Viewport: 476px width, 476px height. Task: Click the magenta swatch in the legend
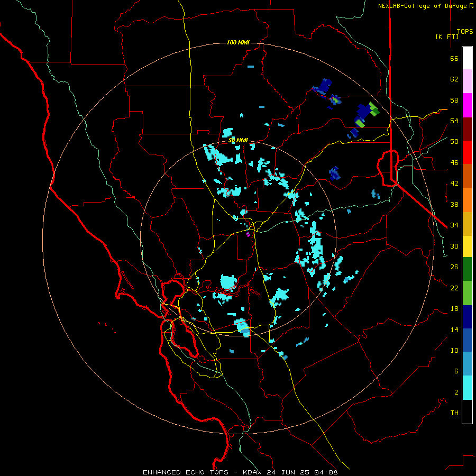click(x=467, y=105)
